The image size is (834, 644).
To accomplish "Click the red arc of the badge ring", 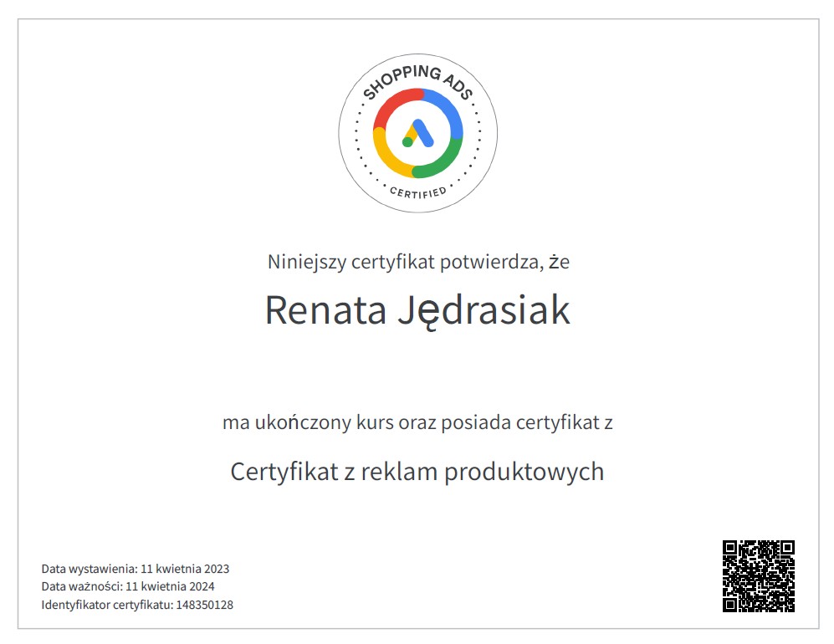I will [x=393, y=104].
